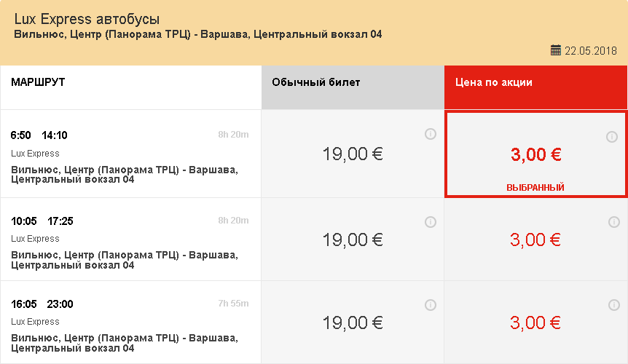Click info icon on selected 3,00 € promo
Image resolution: width=628 pixels, height=364 pixels.
(611, 137)
